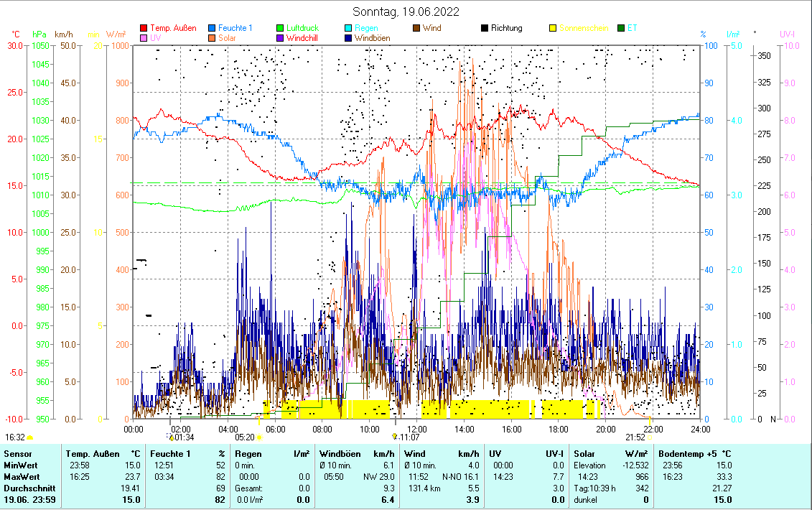Select the green Luftdruck legend square

pos(281,29)
